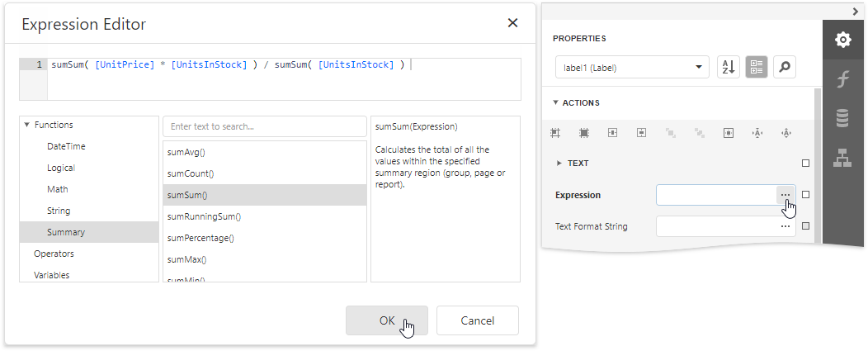Click the Expression ellipsis button
This screenshot has width=868, height=351.
785,195
